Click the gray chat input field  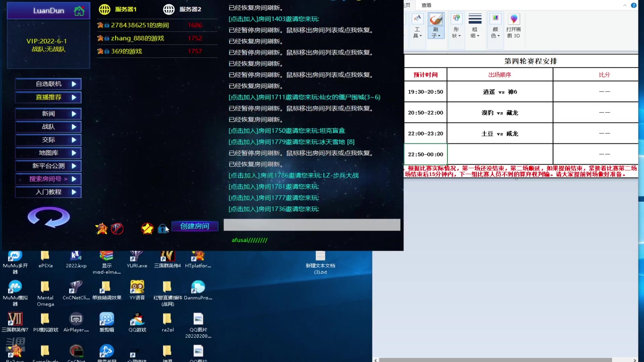click(312, 225)
